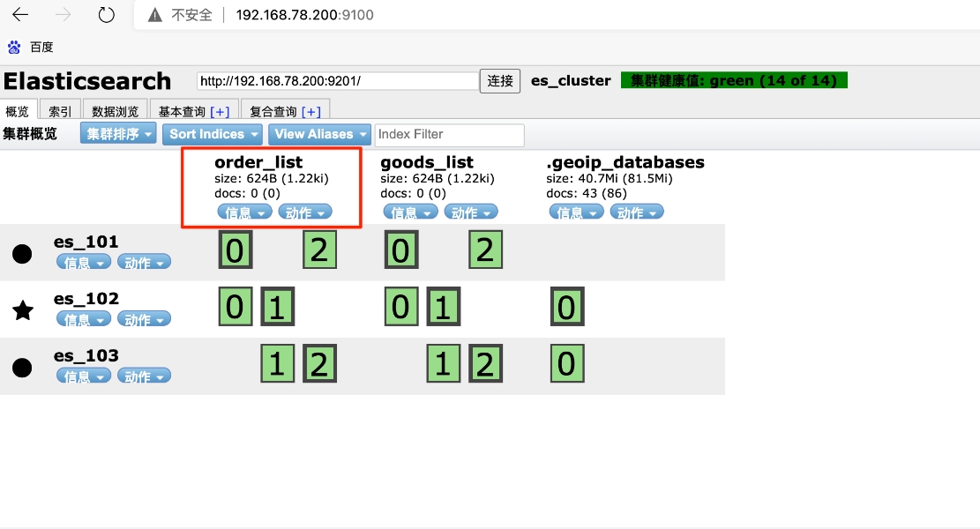Switch to the 索引 tab
Image resolution: width=980 pixels, height=529 pixels.
tap(61, 111)
